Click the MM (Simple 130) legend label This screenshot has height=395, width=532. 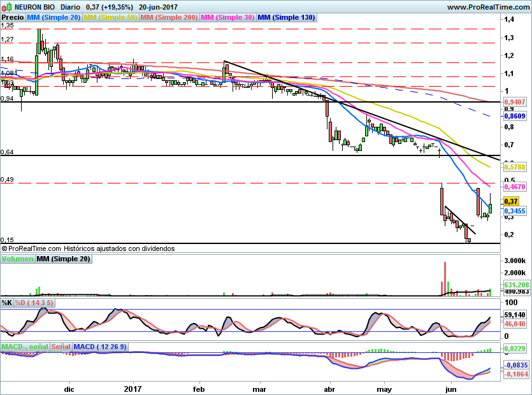(x=286, y=18)
